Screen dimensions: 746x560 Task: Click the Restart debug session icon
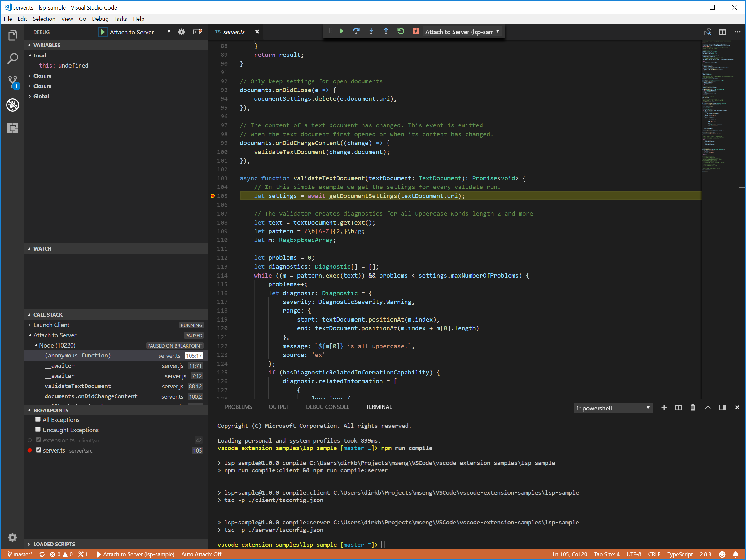click(400, 32)
